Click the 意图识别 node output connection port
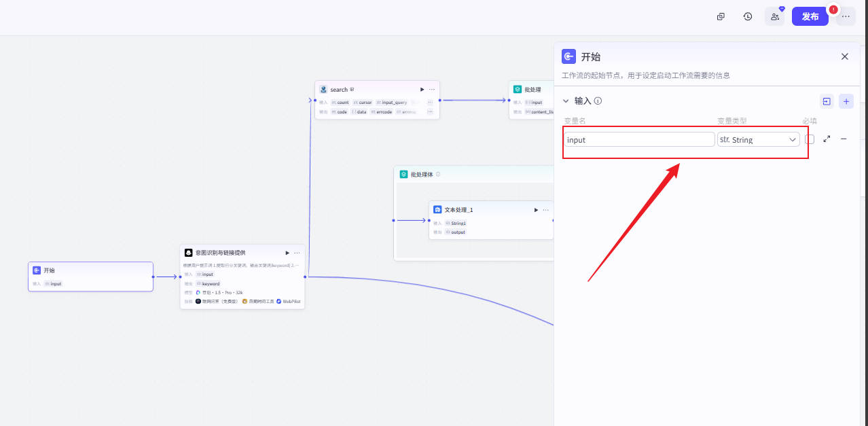868x426 pixels. 305,277
